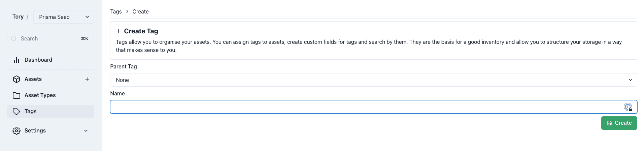Open the Parent Tag None dropdown
This screenshot has width=644, height=151.
374,80
